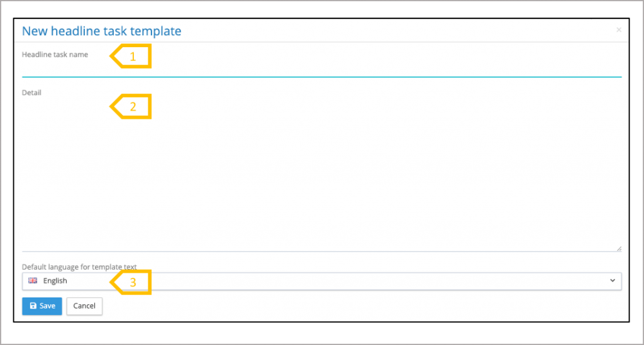Image resolution: width=644 pixels, height=345 pixels.
Task: Click the yellow callout marker numbered 3
Action: coord(132,282)
